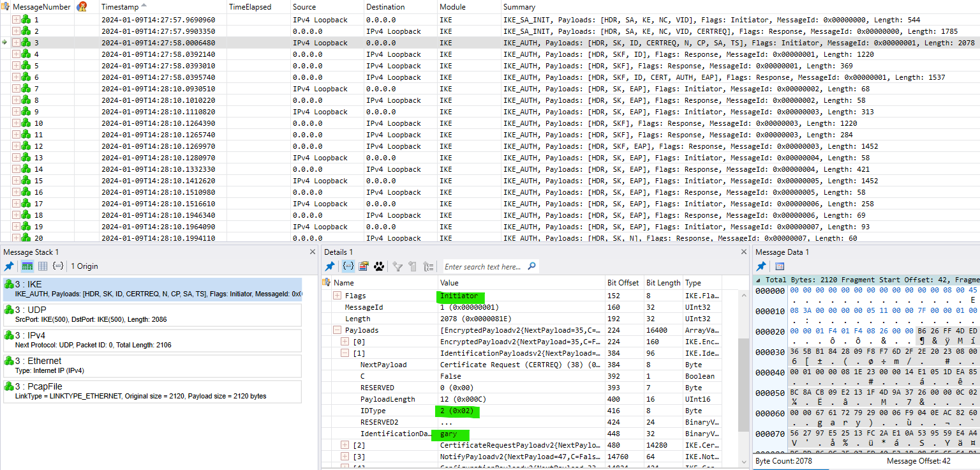Select the 3 : IPv4 layer in Message Stack

pos(152,340)
